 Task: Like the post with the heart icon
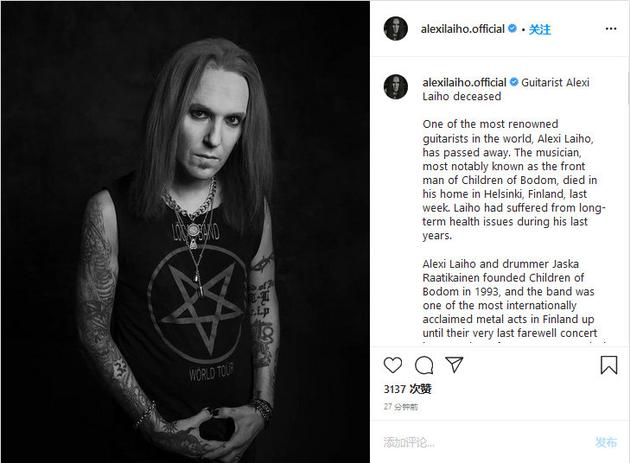coord(393,365)
